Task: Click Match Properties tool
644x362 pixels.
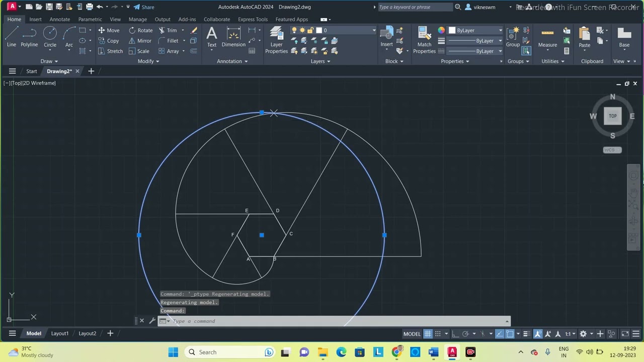Action: pos(424,40)
